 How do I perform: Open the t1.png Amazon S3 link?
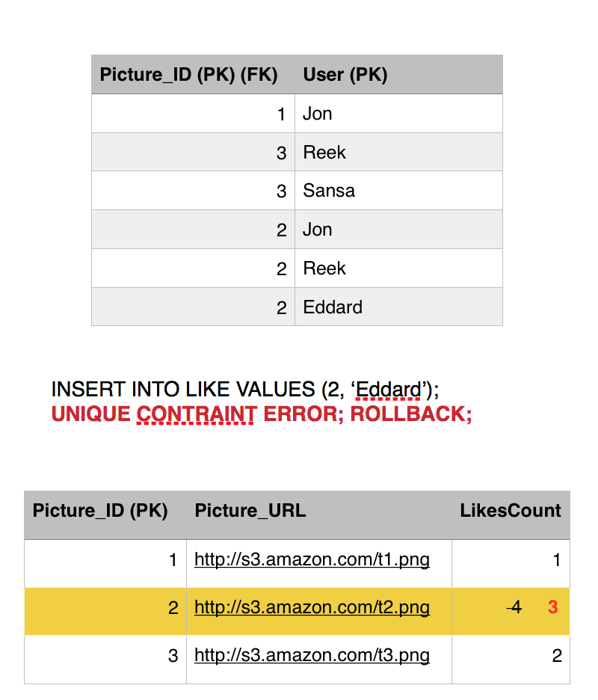(312, 560)
